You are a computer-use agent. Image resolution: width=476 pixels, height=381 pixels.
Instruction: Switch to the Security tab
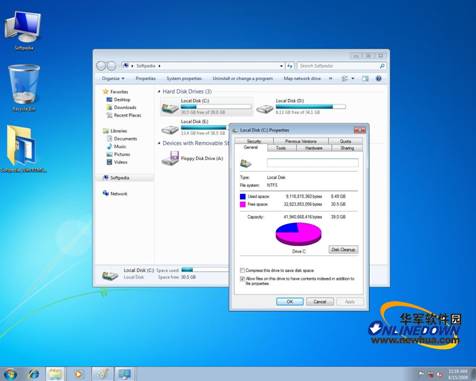[x=254, y=141]
